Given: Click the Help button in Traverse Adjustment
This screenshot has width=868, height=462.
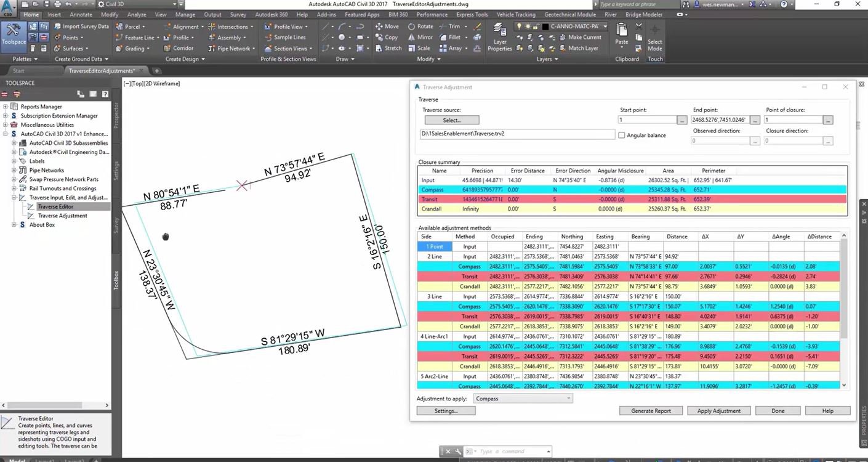Looking at the screenshot, I should point(827,411).
